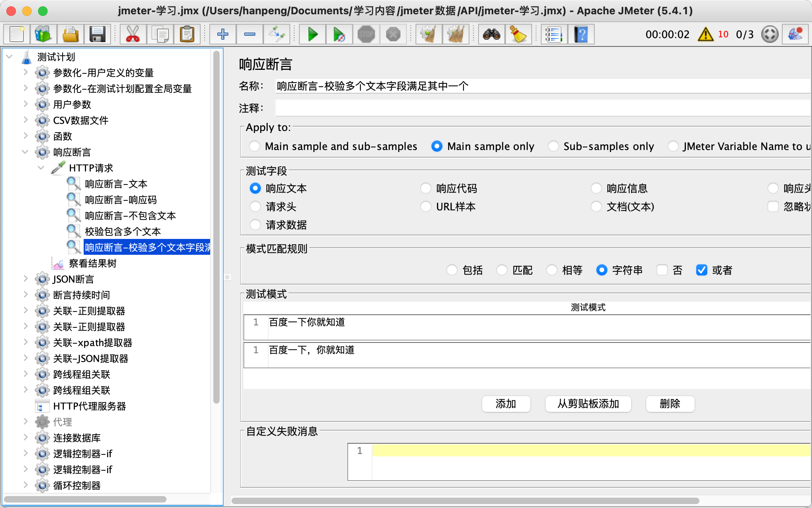This screenshot has width=812, height=508.
Task: Select the 校验包含多个文本 tree item
Action: click(123, 232)
